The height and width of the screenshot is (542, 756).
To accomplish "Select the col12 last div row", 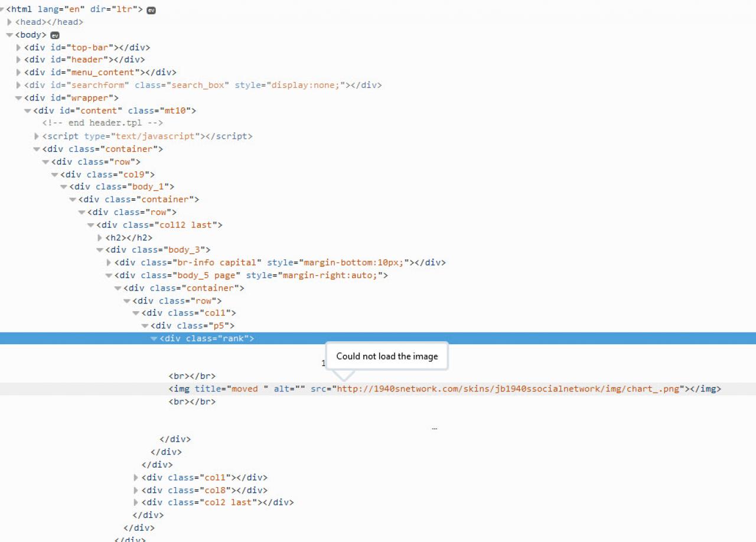I will pyautogui.click(x=159, y=225).
